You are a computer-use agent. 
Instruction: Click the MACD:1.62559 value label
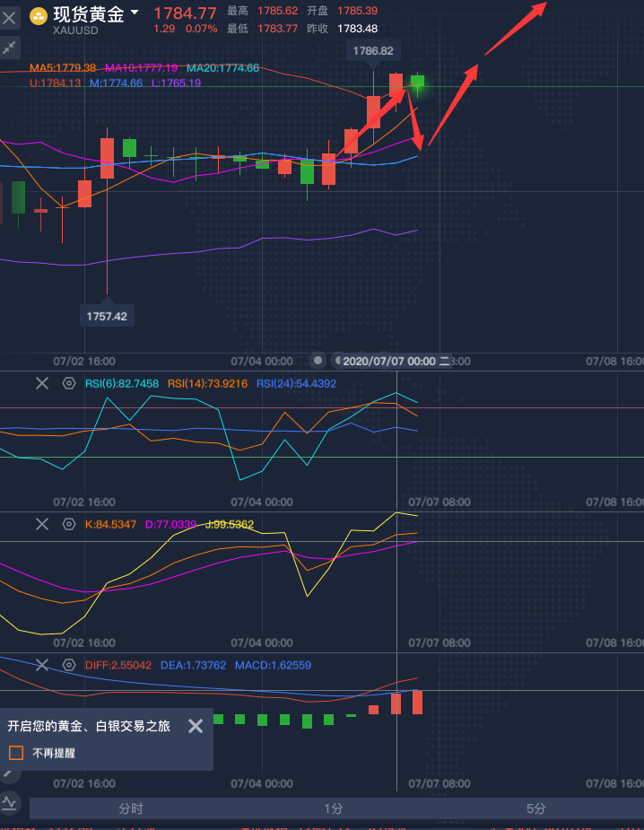click(x=273, y=665)
